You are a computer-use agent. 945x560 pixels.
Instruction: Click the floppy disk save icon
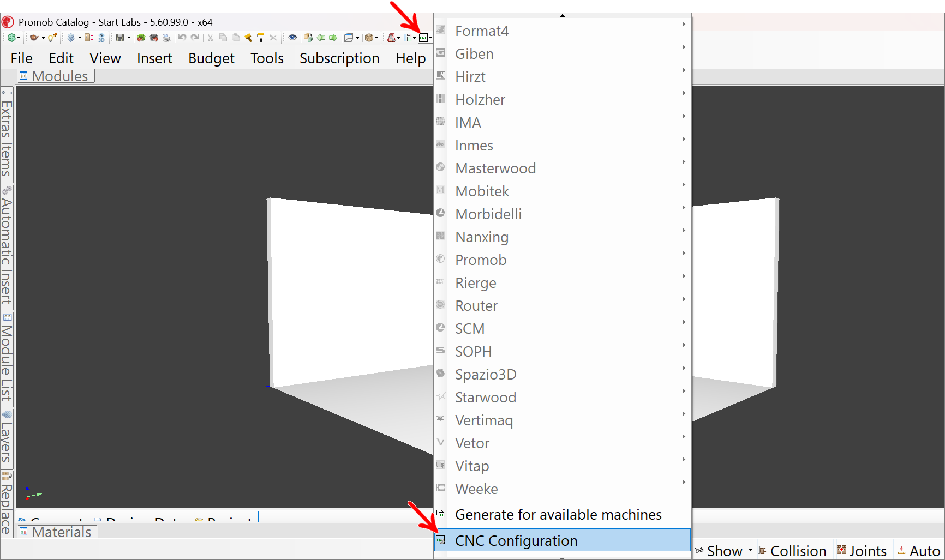pyautogui.click(x=120, y=38)
